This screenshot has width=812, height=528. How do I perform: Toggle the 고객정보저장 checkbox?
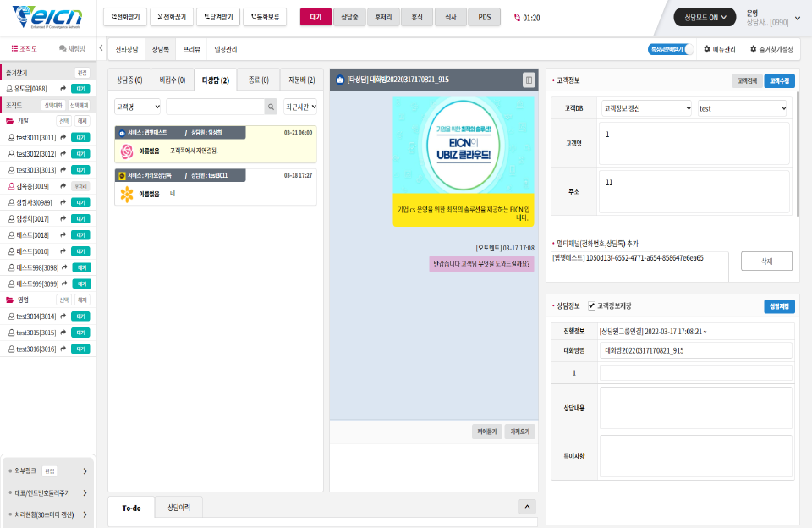(591, 305)
